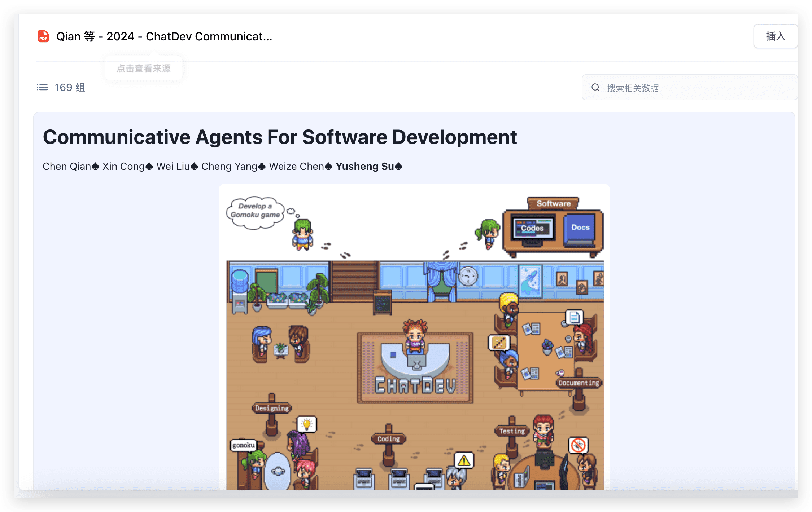Click the list icon beside 169 组
Screen dimensions: 812x512
(42, 87)
